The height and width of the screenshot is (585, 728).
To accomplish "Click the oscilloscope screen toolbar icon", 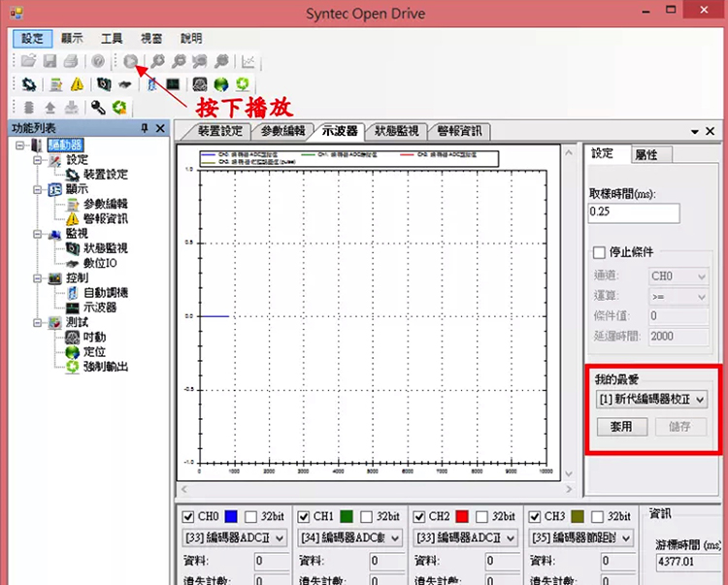I will (x=173, y=84).
